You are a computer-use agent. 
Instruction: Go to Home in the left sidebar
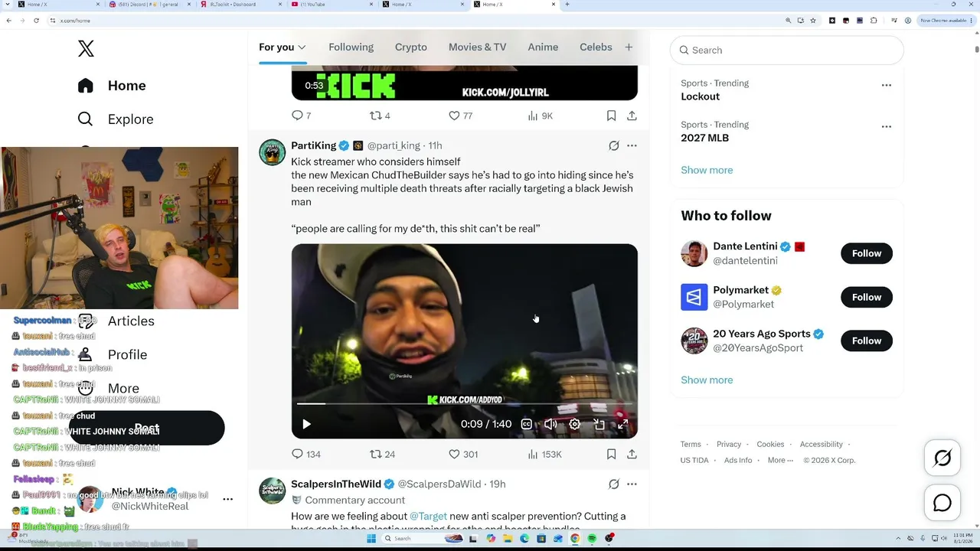tap(112, 86)
